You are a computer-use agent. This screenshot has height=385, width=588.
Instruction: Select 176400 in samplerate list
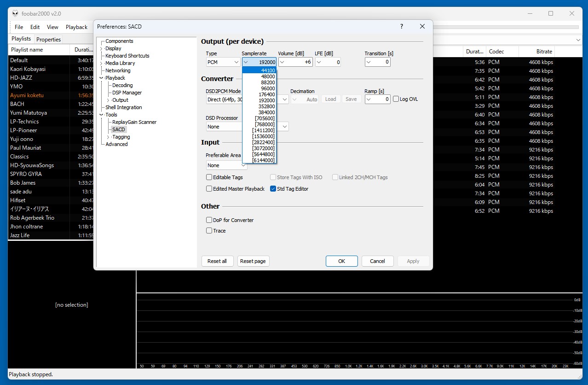pyautogui.click(x=259, y=94)
